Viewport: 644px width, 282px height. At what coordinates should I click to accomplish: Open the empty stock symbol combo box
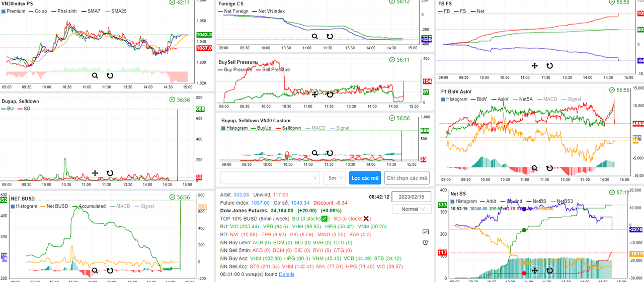[x=270, y=177]
